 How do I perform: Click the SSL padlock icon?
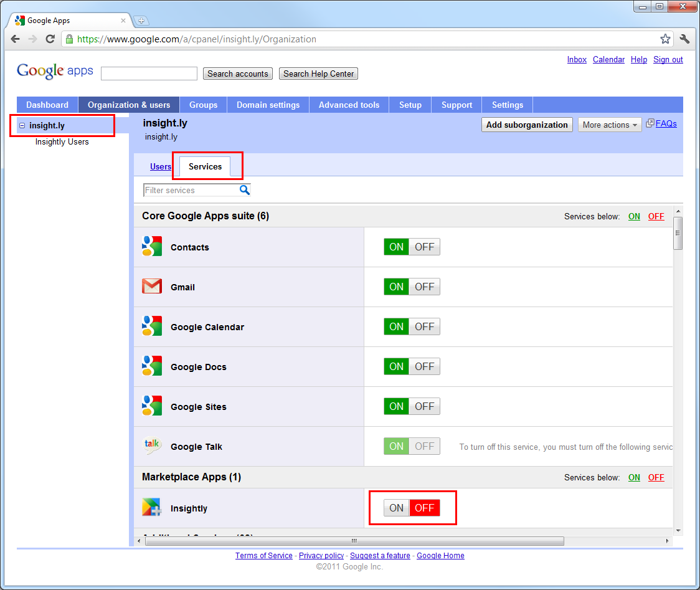click(x=69, y=39)
